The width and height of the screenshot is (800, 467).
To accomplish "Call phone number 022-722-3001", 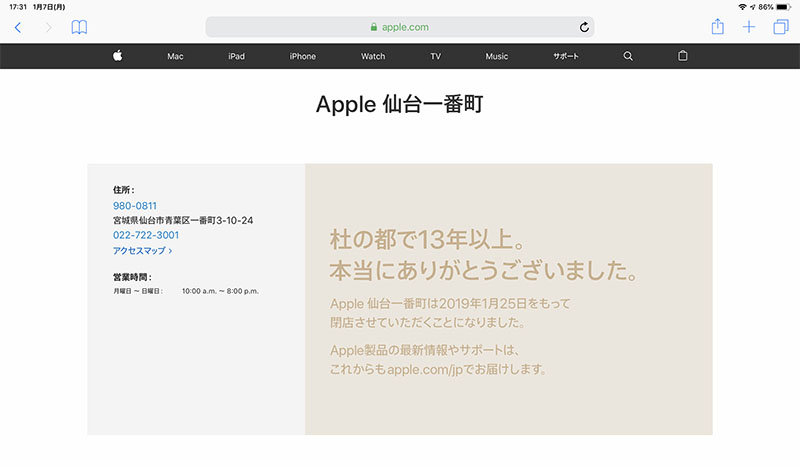I will coord(146,235).
